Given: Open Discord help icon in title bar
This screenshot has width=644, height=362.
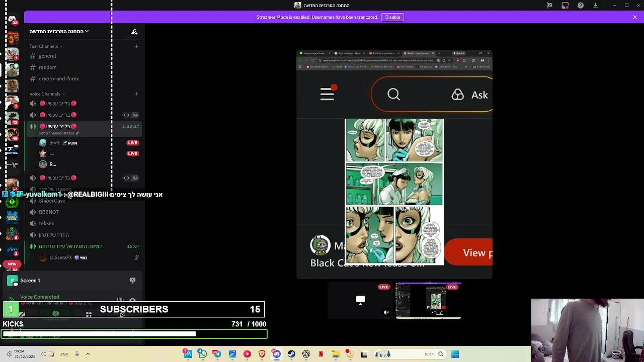Looking at the screenshot, I should click(x=581, y=6).
